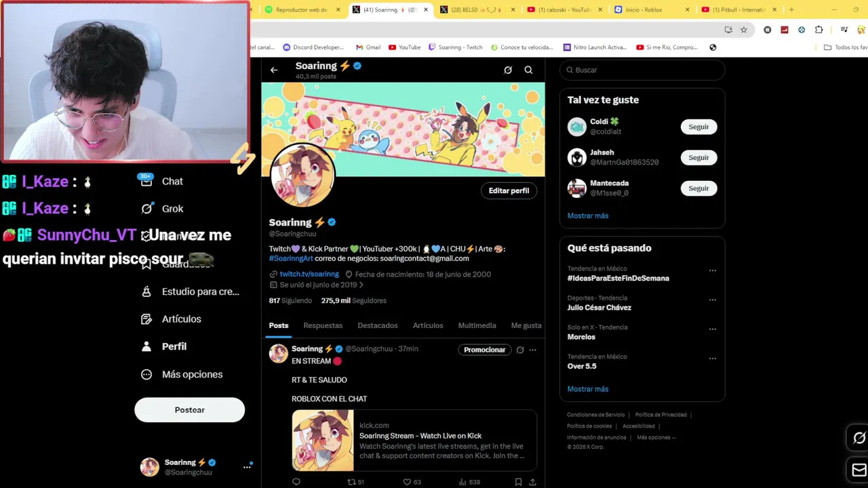Bookmark this page with the star icon

(744, 30)
